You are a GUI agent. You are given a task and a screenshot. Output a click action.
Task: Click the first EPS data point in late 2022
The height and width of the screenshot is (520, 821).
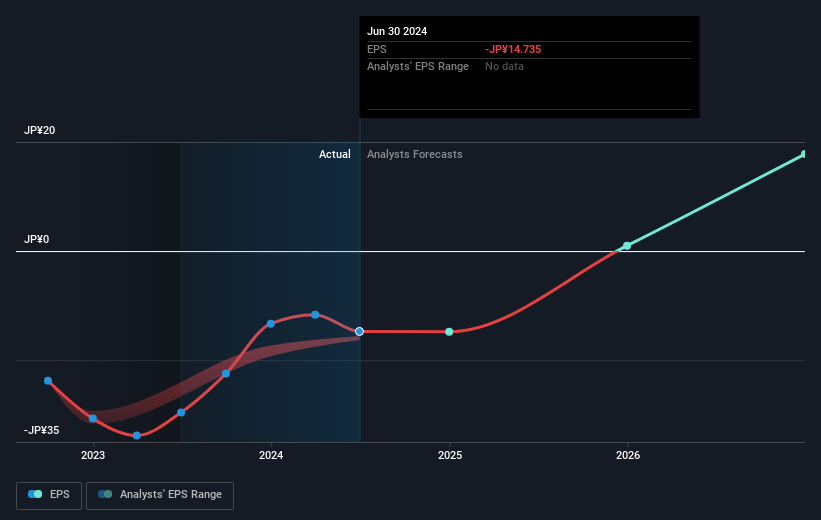tap(48, 381)
